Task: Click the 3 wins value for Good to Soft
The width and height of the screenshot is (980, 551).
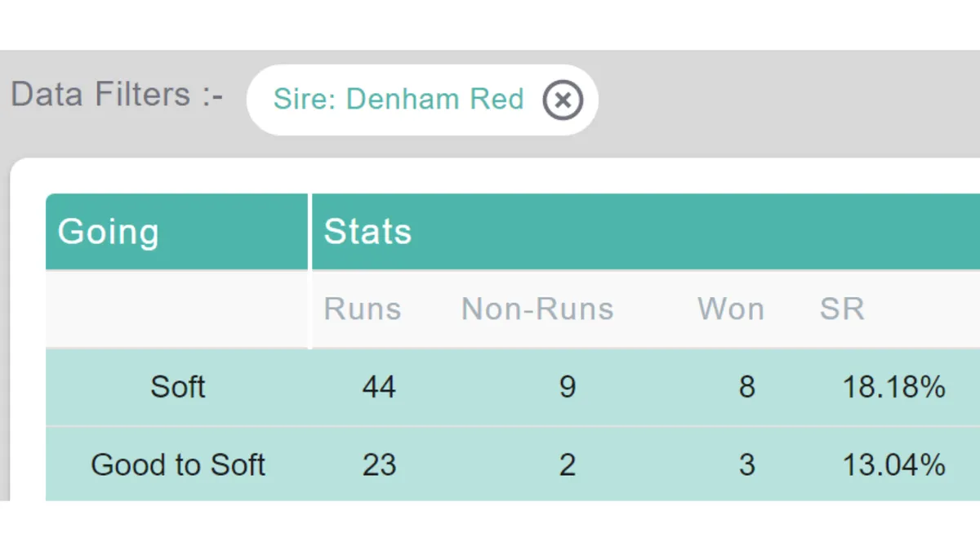Action: (x=746, y=464)
